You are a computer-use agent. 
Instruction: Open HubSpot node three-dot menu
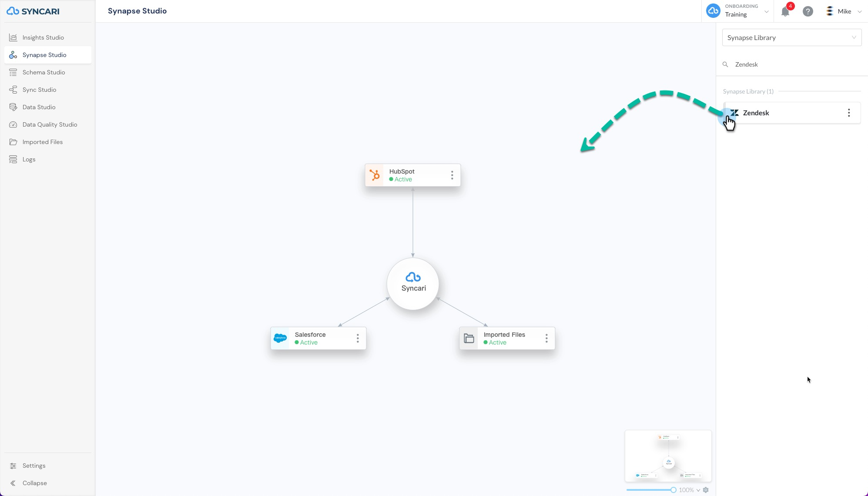click(x=452, y=175)
